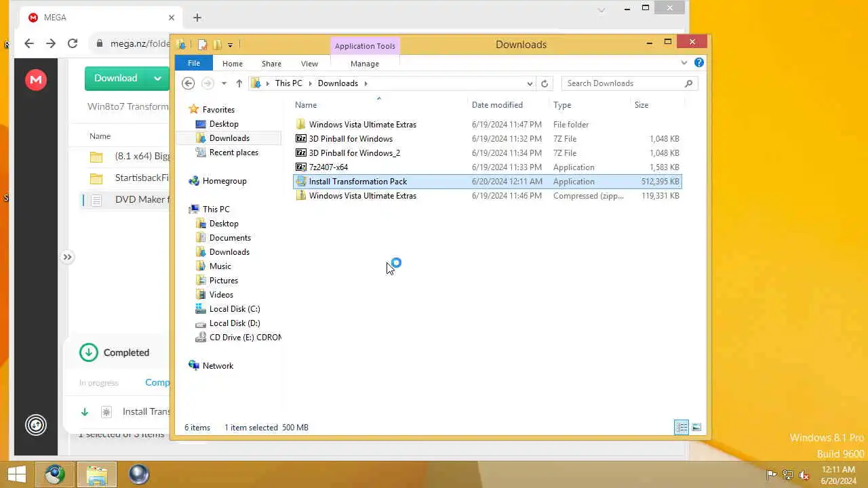Open a new browser tab
The image size is (868, 488).
coord(197,18)
